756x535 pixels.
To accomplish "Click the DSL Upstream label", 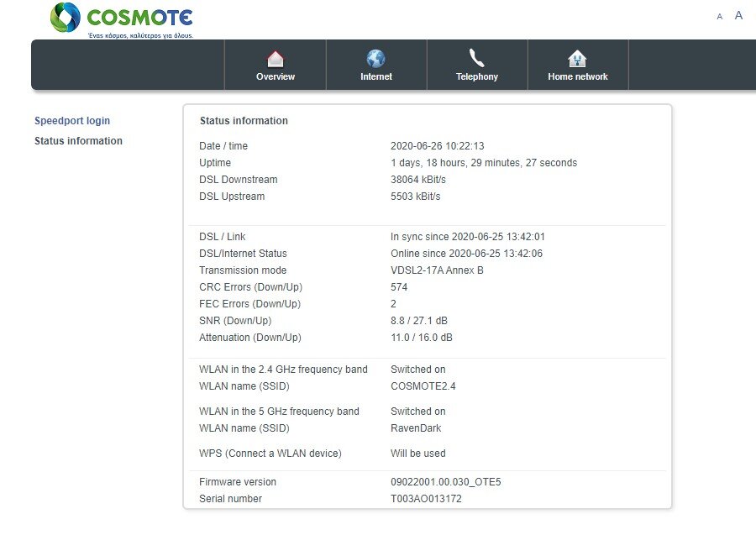I will (232, 197).
